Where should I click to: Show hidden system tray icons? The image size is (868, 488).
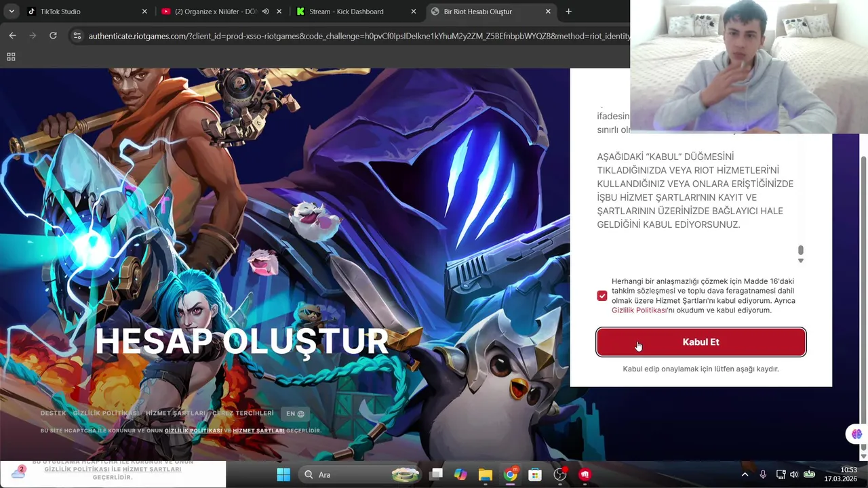pyautogui.click(x=745, y=474)
